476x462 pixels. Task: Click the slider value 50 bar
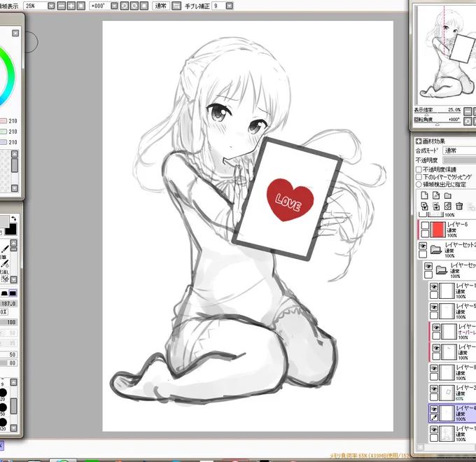point(9,354)
